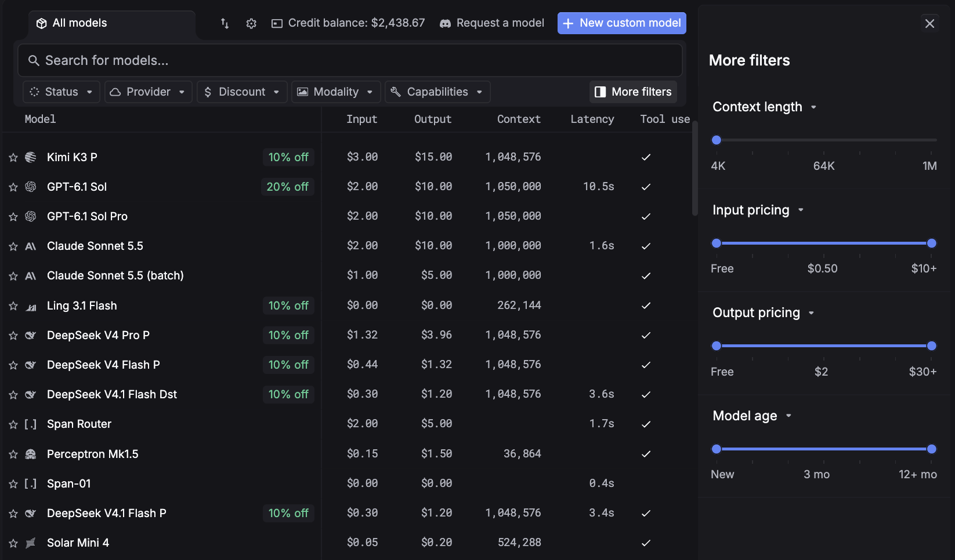Open the settings gear icon
This screenshot has height=560, width=955.
[x=251, y=23]
